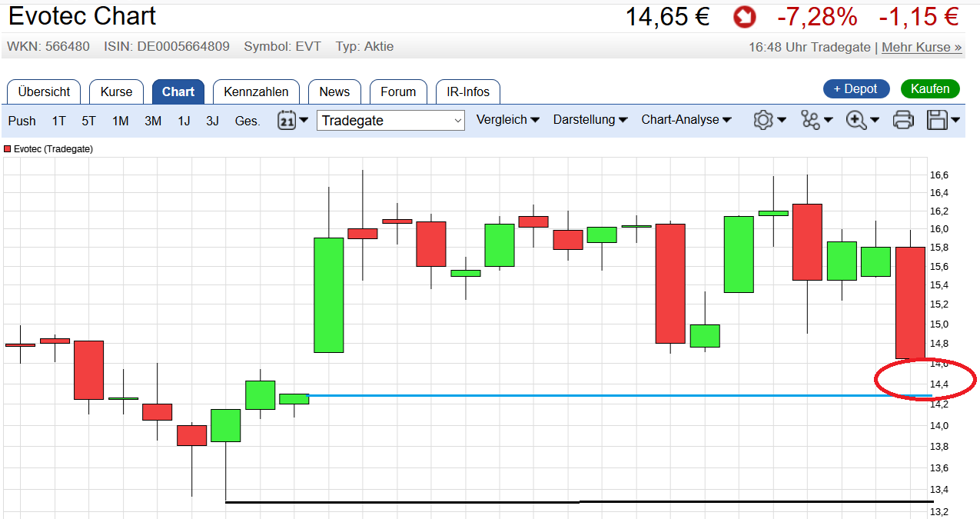Open the Vergleich dropdown

tap(507, 120)
